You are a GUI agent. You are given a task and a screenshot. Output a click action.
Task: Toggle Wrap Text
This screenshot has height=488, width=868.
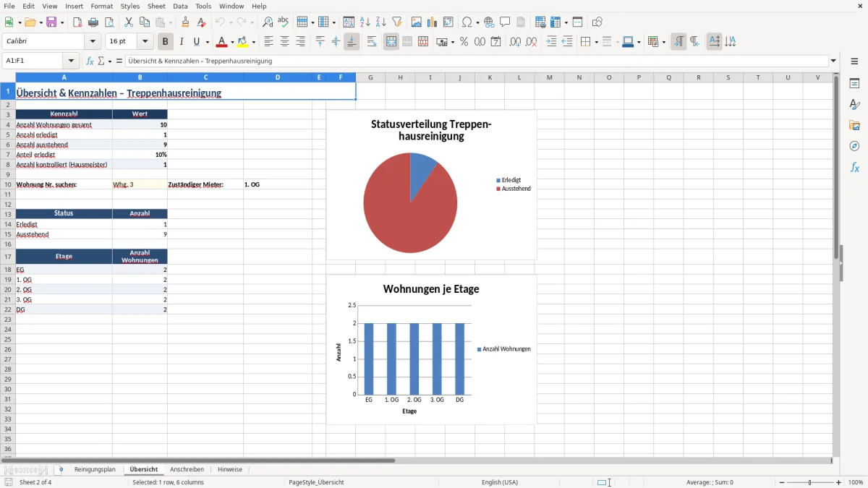pos(372,42)
